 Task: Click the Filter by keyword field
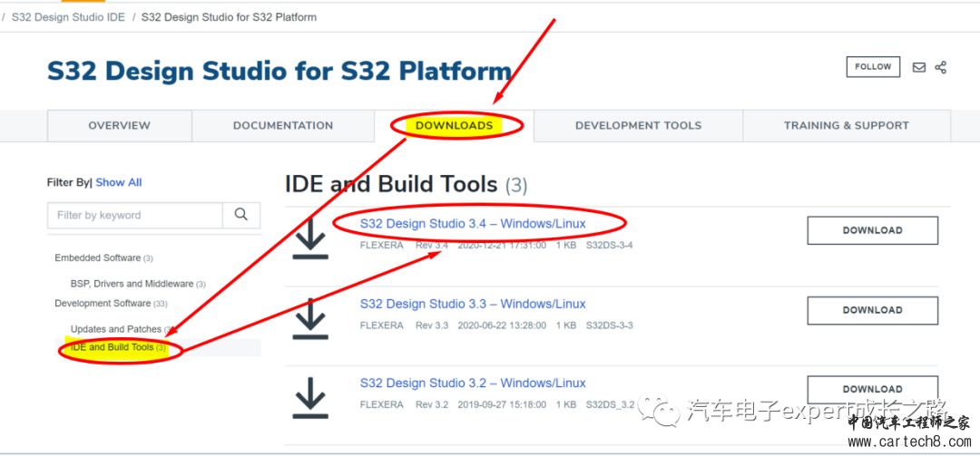[135, 215]
